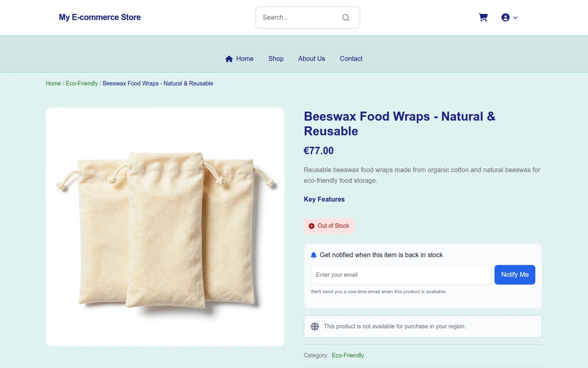
Task: Click the breadcrumb current product name
Action: [158, 83]
